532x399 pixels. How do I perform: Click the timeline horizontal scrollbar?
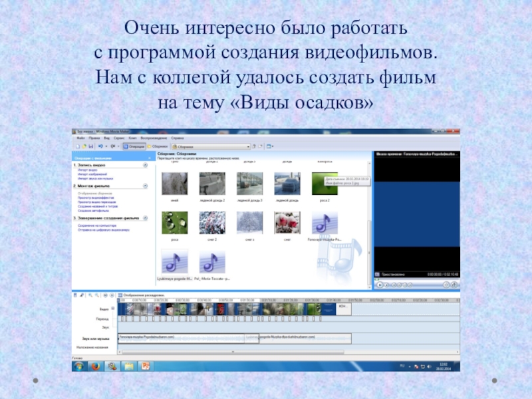[233, 352]
